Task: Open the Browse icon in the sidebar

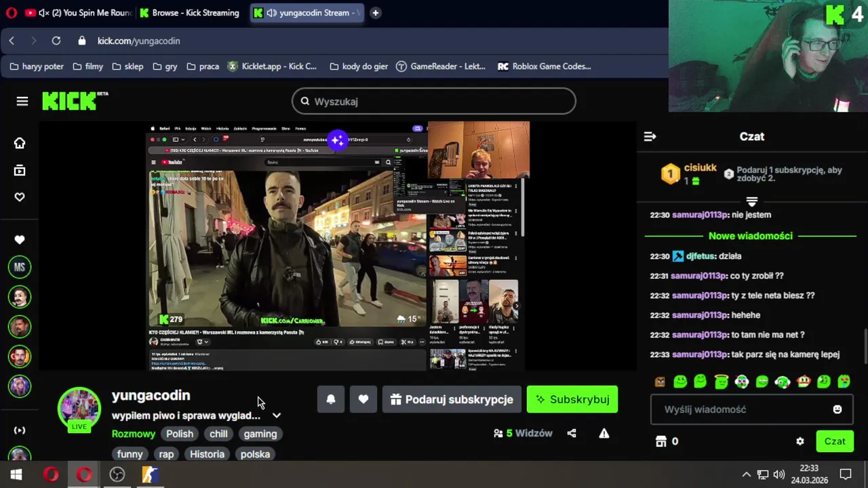Action: [20, 170]
